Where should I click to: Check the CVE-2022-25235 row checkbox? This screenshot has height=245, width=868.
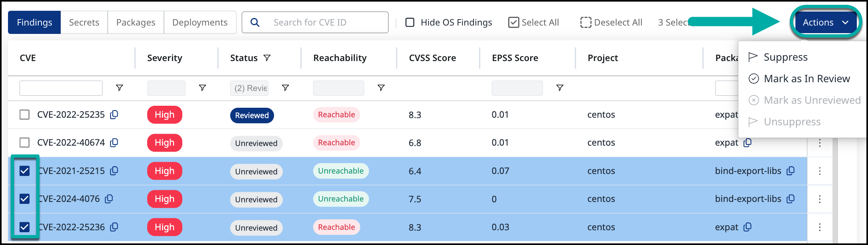click(x=25, y=115)
